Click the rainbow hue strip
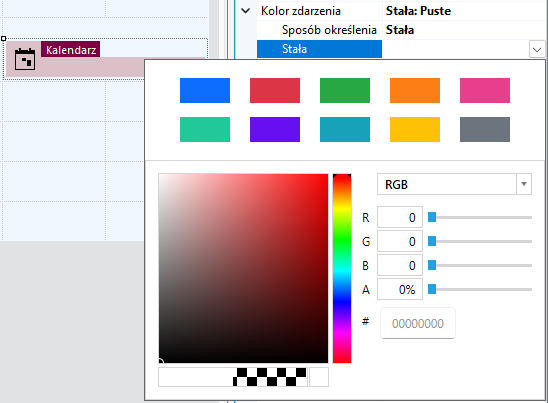 [x=342, y=268]
